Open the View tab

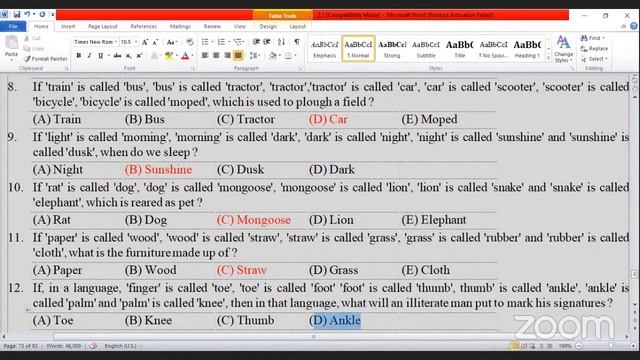pos(240,26)
